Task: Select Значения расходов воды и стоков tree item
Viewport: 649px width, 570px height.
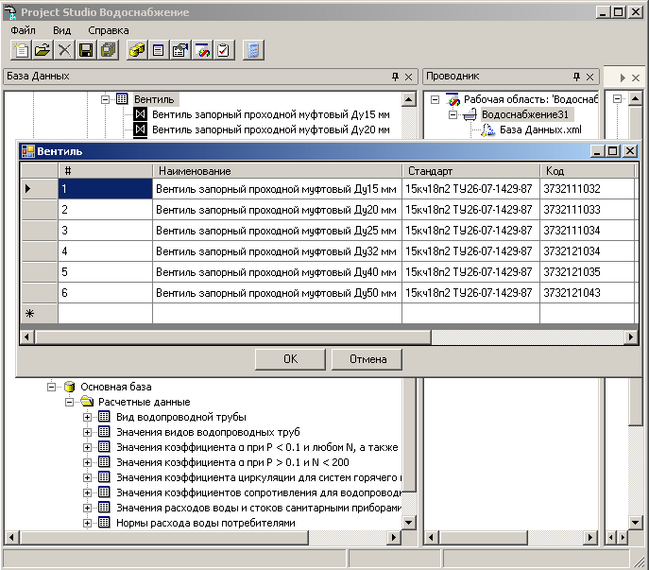Action: tap(258, 508)
